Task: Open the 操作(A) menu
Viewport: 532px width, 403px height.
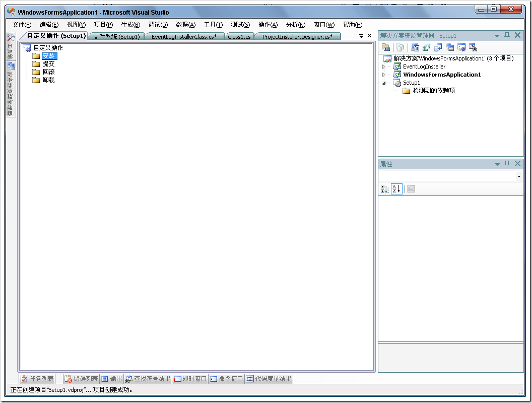Action: pos(268,24)
